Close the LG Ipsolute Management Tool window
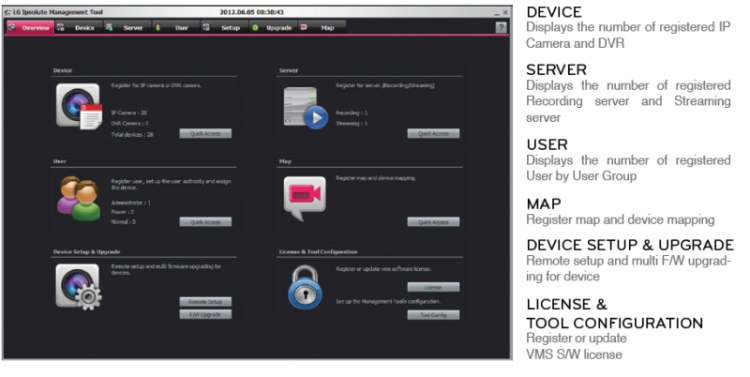Viewport: 750px width, 377px height. pos(505,12)
